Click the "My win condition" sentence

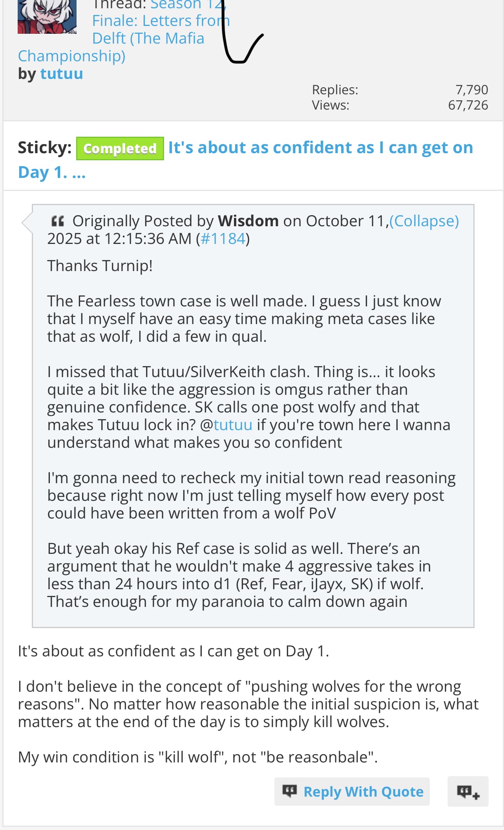(x=197, y=757)
